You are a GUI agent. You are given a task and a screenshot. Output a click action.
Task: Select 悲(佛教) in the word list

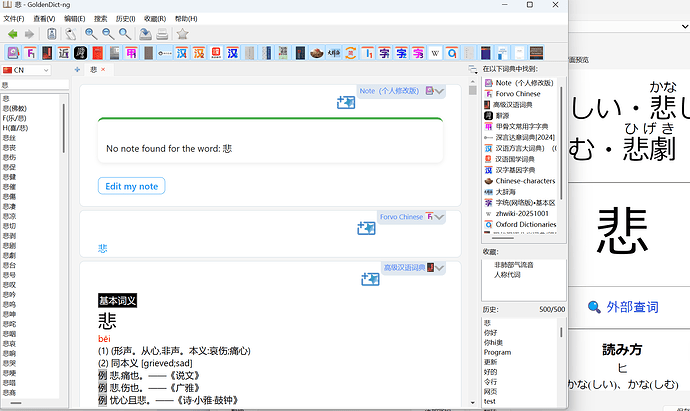(15, 108)
